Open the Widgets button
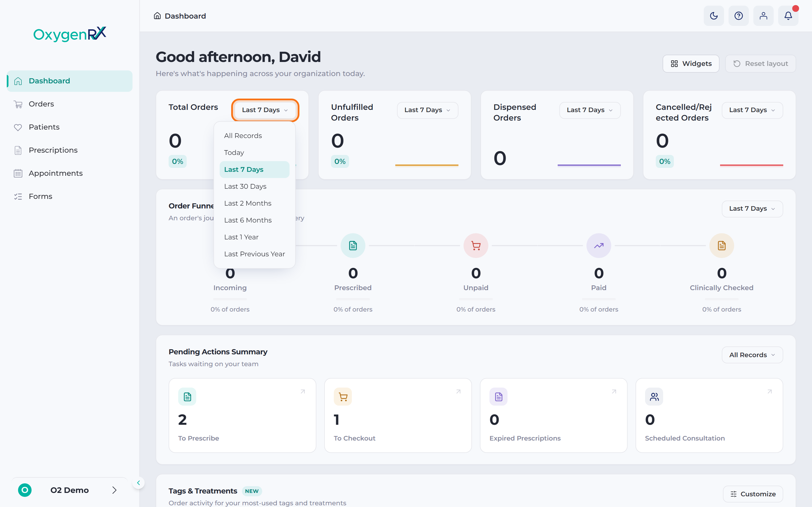Image resolution: width=812 pixels, height=507 pixels. 691,64
